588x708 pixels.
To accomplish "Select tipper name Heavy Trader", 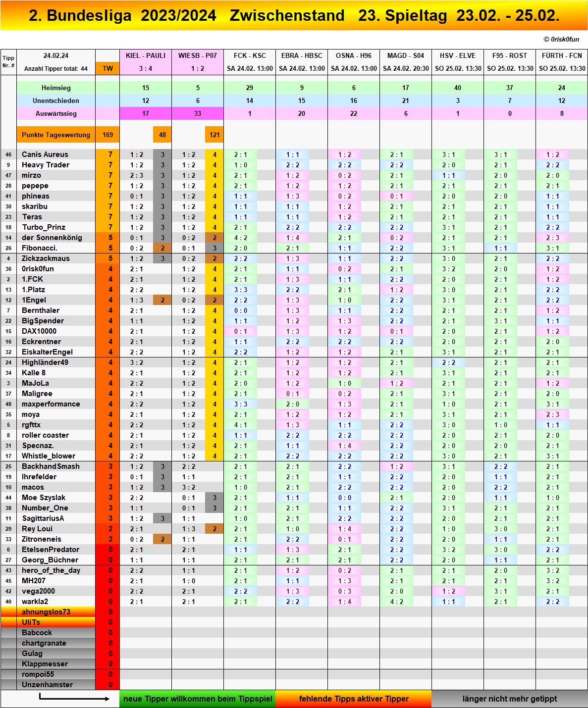I will (x=46, y=165).
